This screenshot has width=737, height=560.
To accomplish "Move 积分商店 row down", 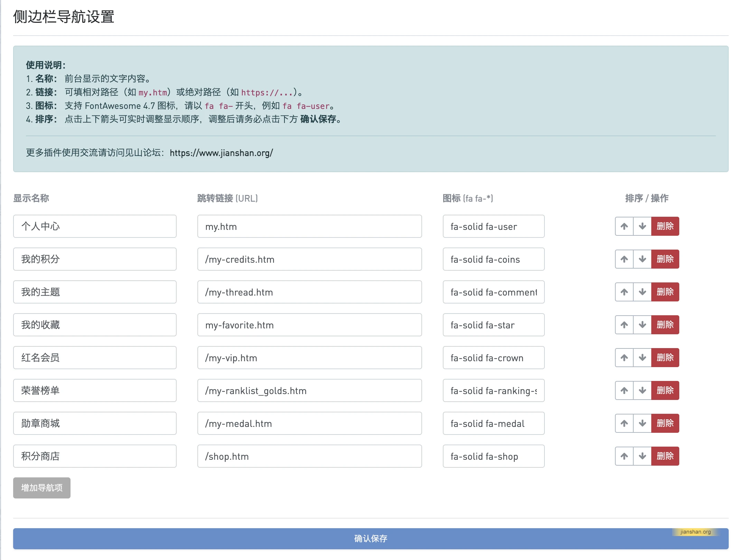I will [x=642, y=456].
